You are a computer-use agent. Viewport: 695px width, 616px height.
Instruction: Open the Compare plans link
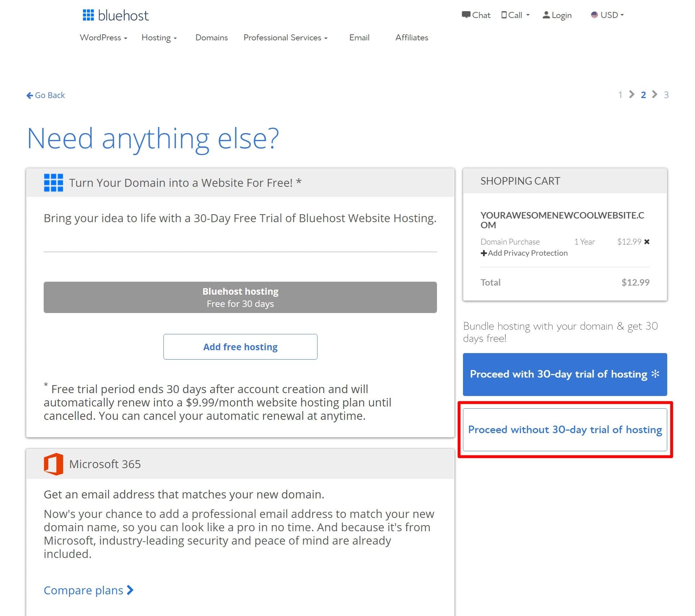(x=88, y=590)
